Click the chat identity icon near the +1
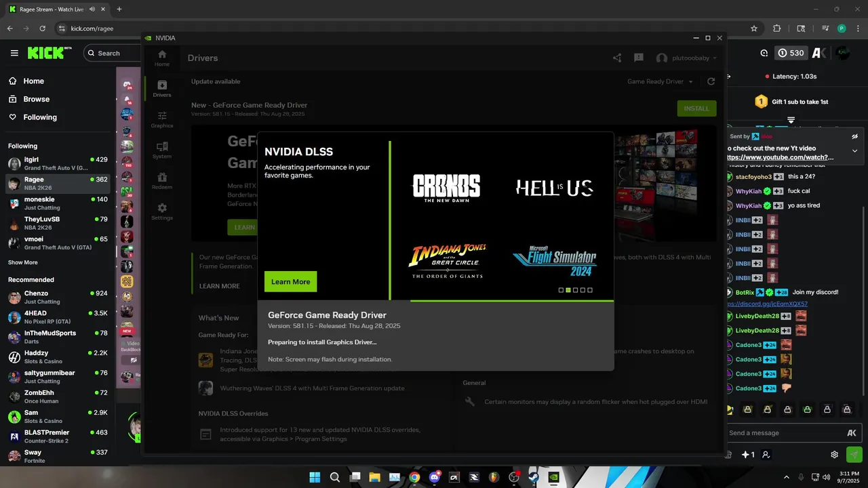The width and height of the screenshot is (868, 488). coord(766,455)
